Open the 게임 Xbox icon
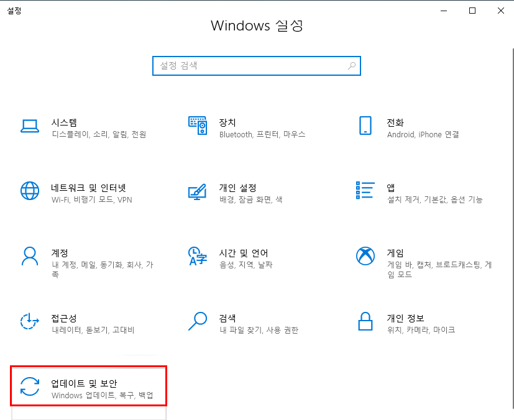 pyautogui.click(x=365, y=256)
